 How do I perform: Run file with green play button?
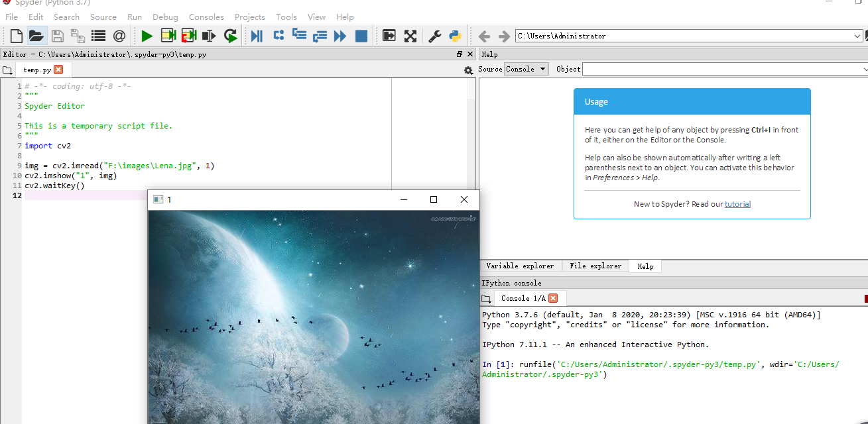click(147, 36)
